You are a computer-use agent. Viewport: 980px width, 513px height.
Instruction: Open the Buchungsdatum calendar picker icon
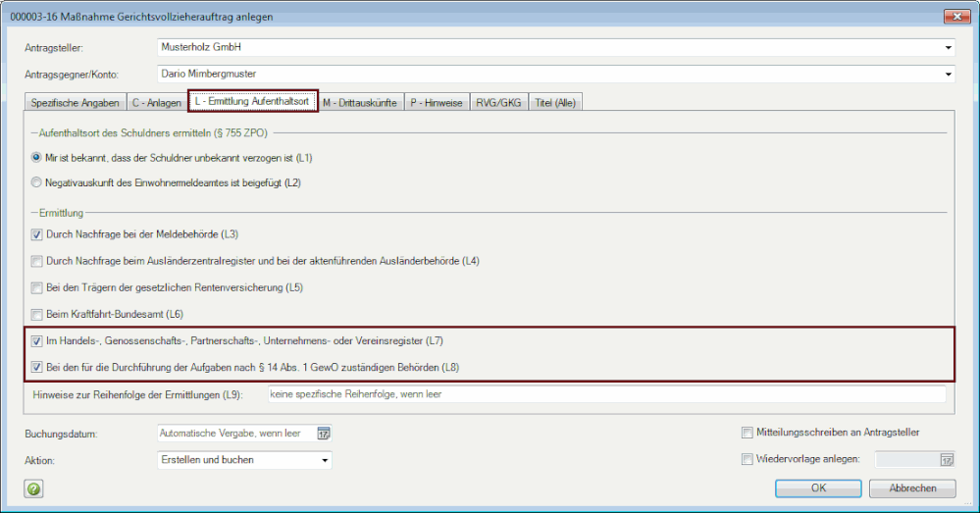[x=324, y=433]
